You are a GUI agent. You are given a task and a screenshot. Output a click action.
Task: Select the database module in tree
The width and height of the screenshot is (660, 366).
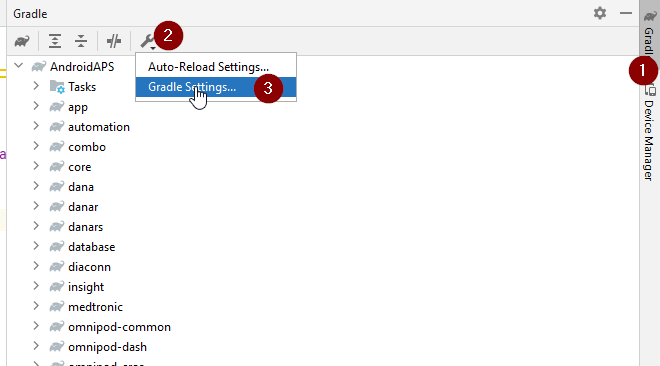tap(91, 247)
